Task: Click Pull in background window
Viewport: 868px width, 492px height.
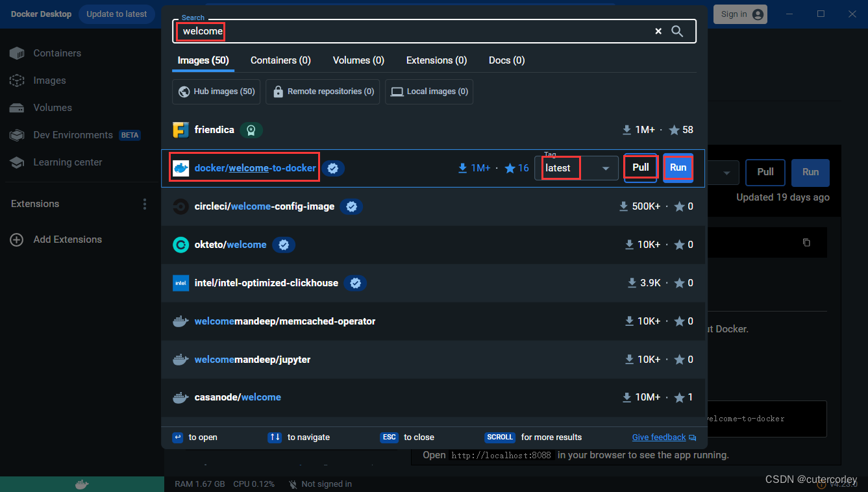Action: (x=765, y=172)
